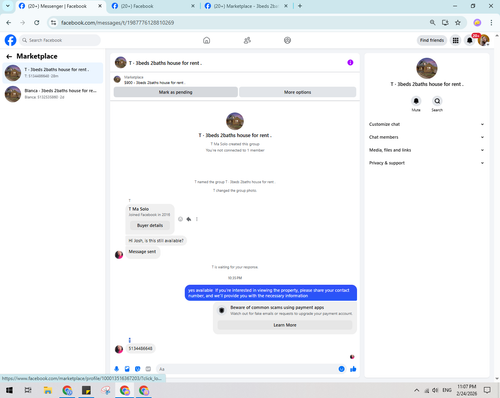500x398 pixels.
Task: Open the notifications bell with red badge
Action: click(x=469, y=40)
